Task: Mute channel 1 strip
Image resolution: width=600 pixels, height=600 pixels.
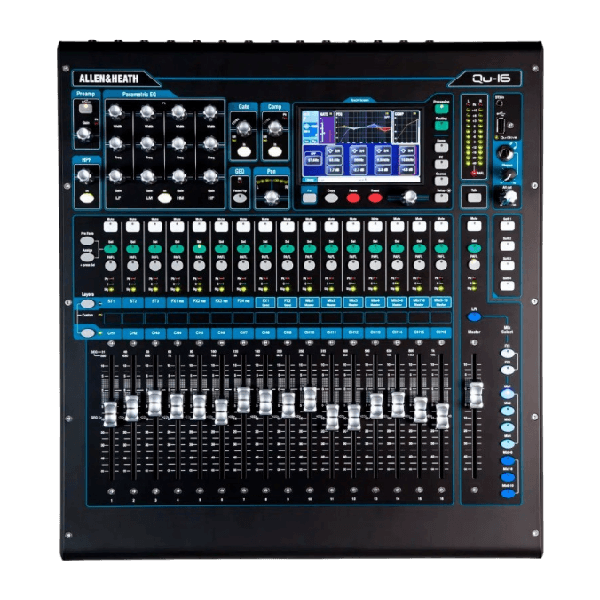Action: (111, 226)
